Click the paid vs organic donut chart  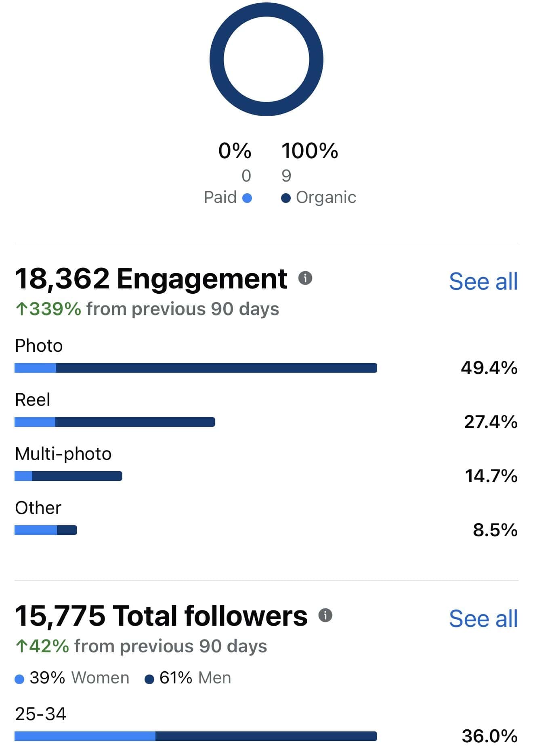(266, 59)
